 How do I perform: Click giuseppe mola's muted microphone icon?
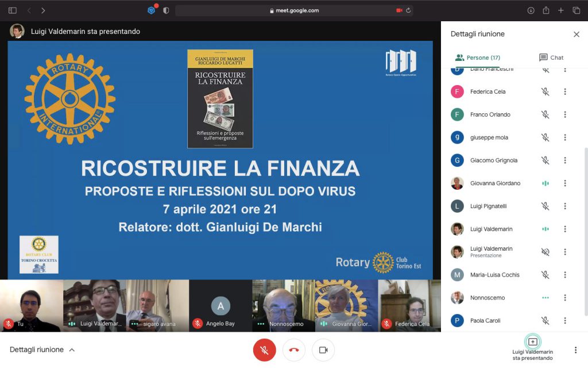tap(546, 137)
